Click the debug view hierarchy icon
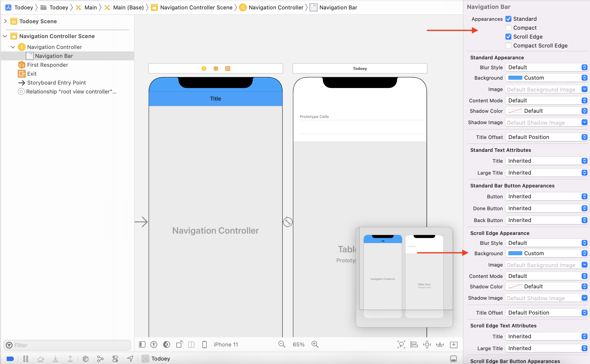Screen dimensions: 590x364 [86, 359]
